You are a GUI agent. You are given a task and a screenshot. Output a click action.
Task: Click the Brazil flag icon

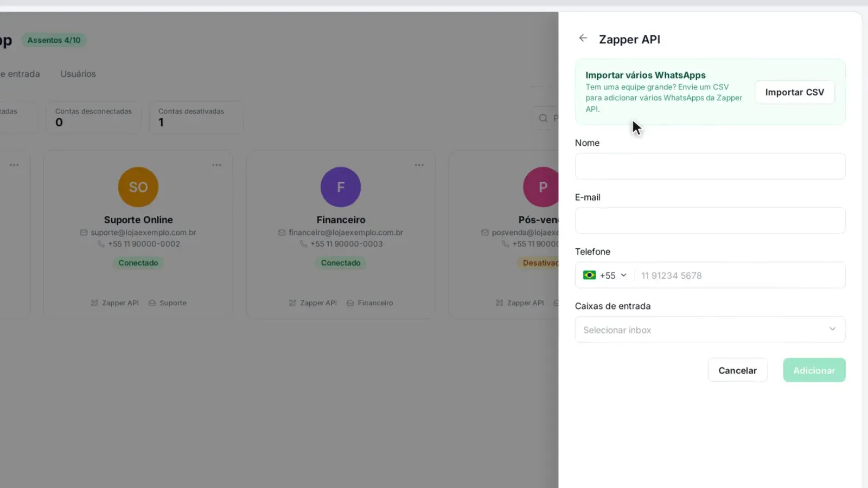click(589, 275)
